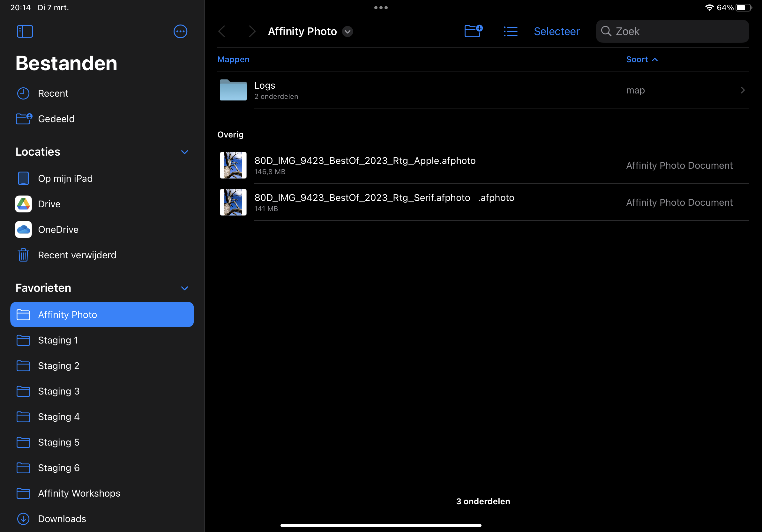Image resolution: width=762 pixels, height=532 pixels.
Task: Go back with the left arrow
Action: tap(222, 32)
